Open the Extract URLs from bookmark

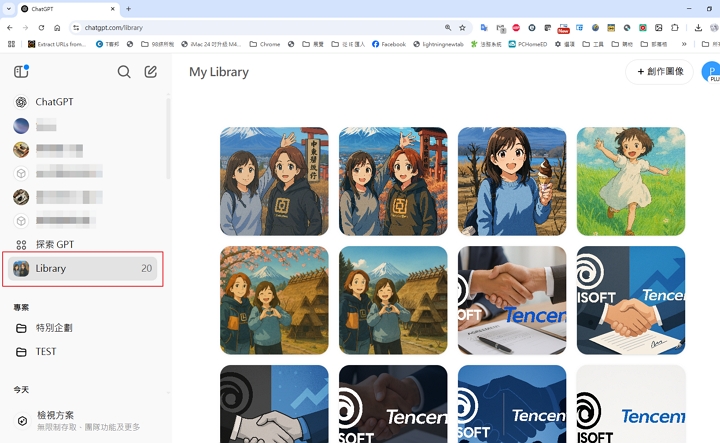[x=57, y=44]
